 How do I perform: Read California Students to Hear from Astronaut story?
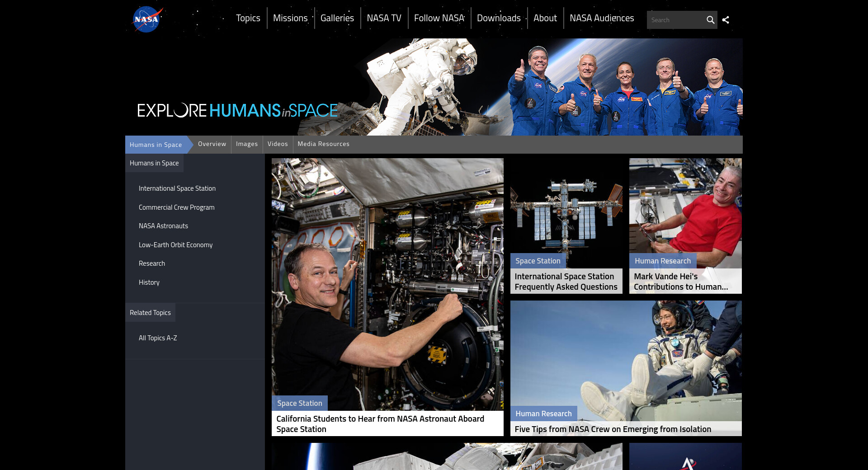(380, 424)
